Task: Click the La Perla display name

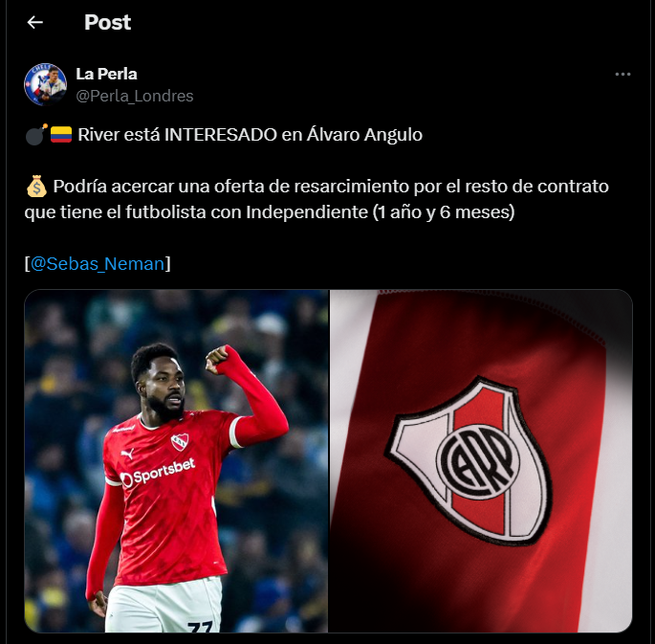Action: pyautogui.click(x=106, y=74)
